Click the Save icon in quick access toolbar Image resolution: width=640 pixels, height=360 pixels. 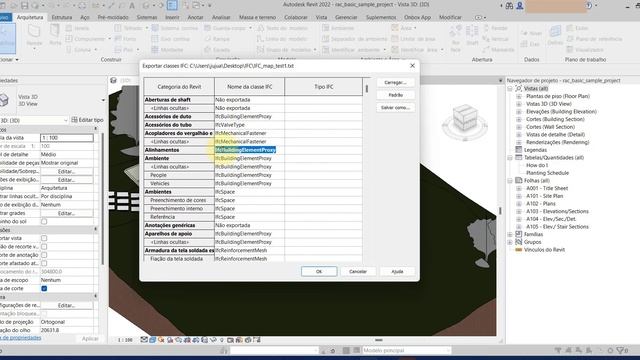click(x=24, y=5)
